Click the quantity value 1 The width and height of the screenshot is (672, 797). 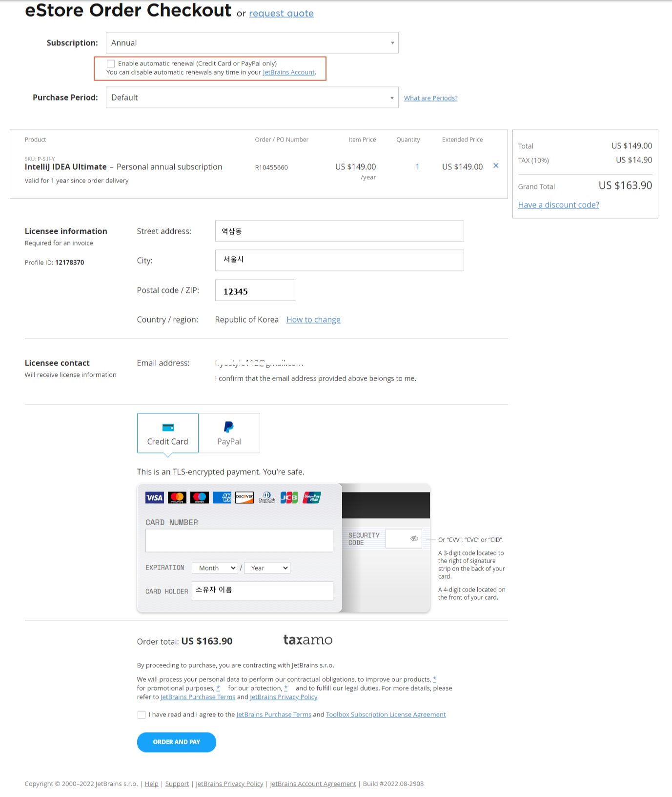point(418,167)
